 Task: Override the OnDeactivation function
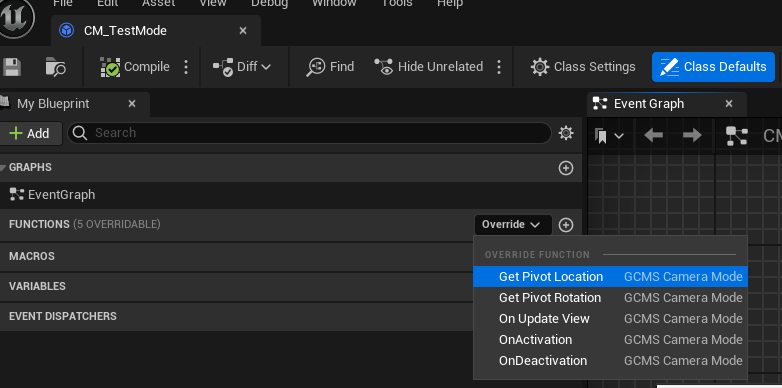click(x=610, y=361)
